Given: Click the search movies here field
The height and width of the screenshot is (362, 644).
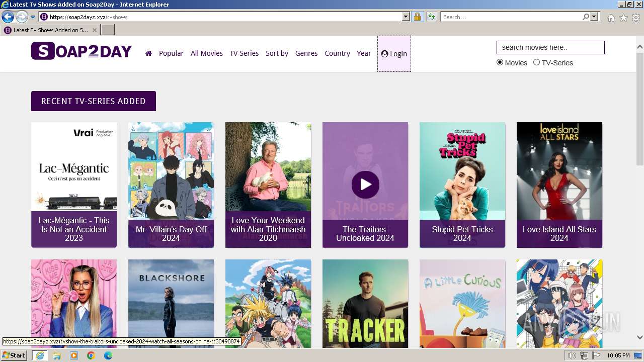Looking at the screenshot, I should pyautogui.click(x=550, y=47).
